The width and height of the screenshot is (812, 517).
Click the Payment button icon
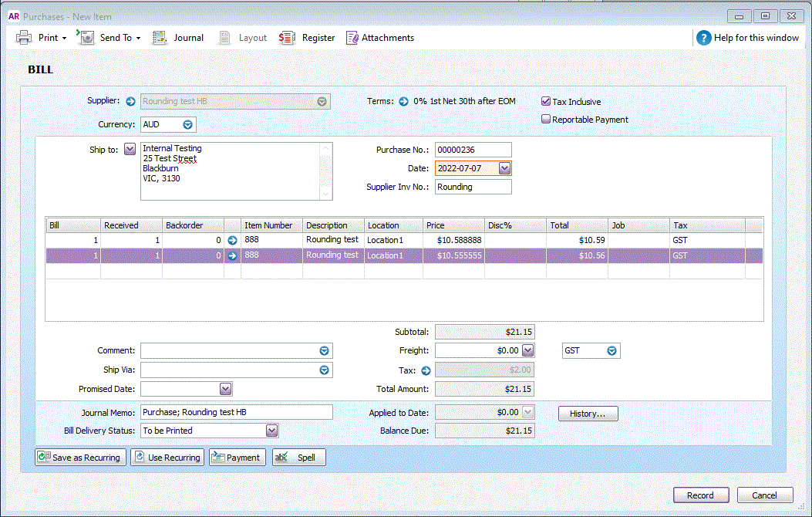click(x=218, y=457)
